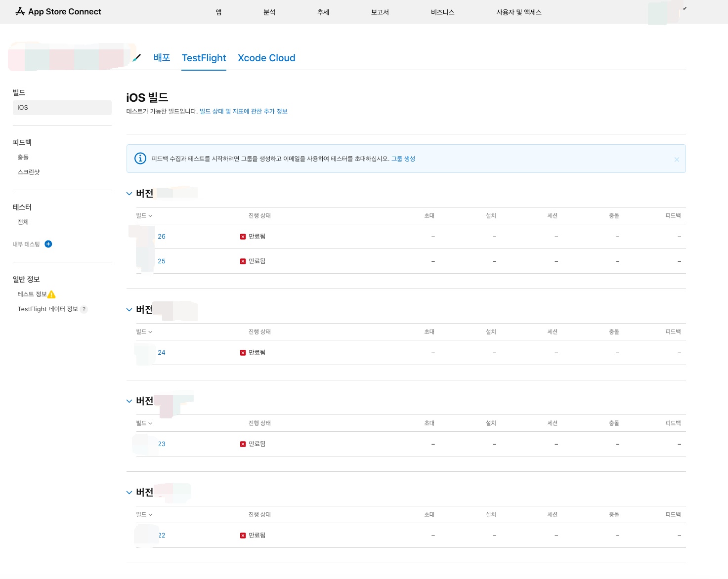The image size is (728, 579).
Task: Collapse the version section containing build 22
Action: [x=129, y=493]
